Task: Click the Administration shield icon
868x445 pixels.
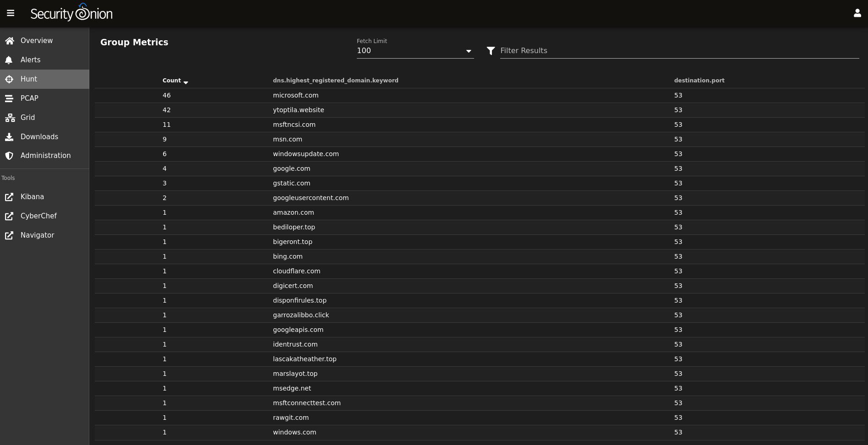Action: coord(9,156)
